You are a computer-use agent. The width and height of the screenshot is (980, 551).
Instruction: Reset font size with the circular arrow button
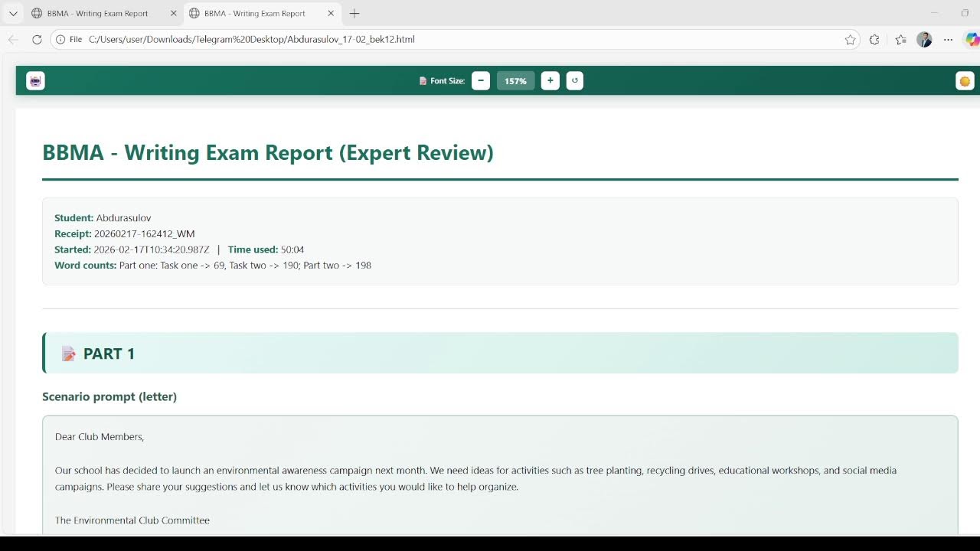[x=575, y=80]
